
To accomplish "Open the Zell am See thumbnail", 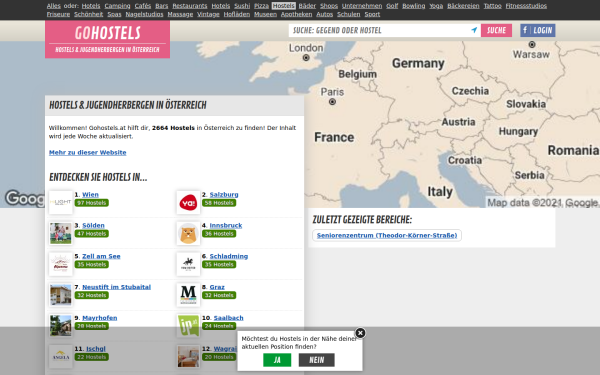I will [x=60, y=264].
